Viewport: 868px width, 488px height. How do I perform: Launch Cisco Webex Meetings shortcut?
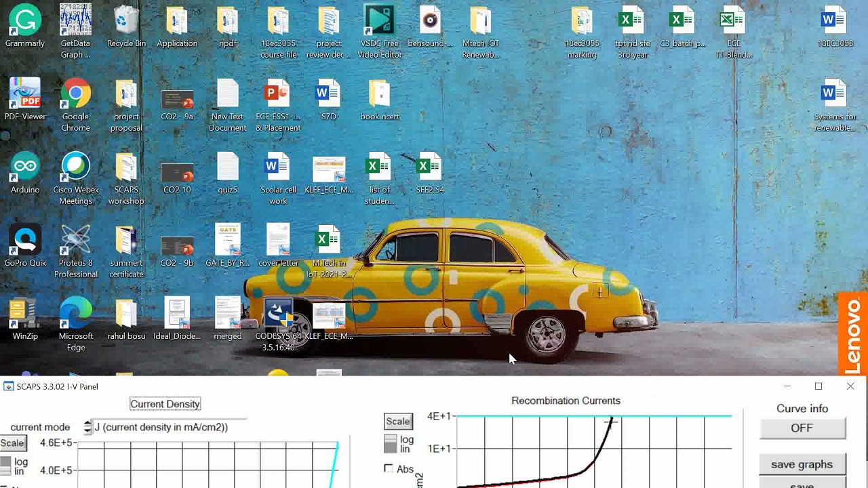[x=75, y=178]
